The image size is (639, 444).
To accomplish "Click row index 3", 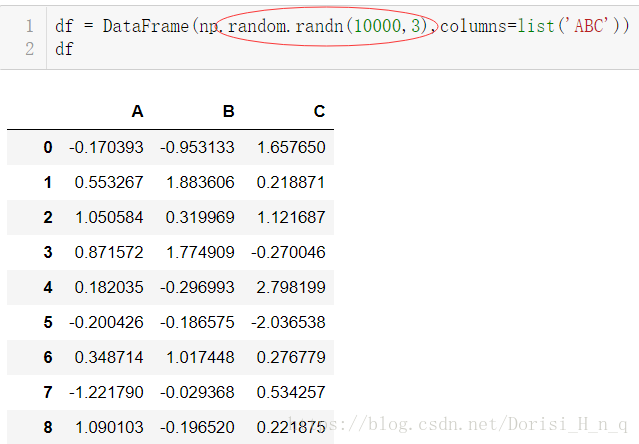I will (48, 252).
